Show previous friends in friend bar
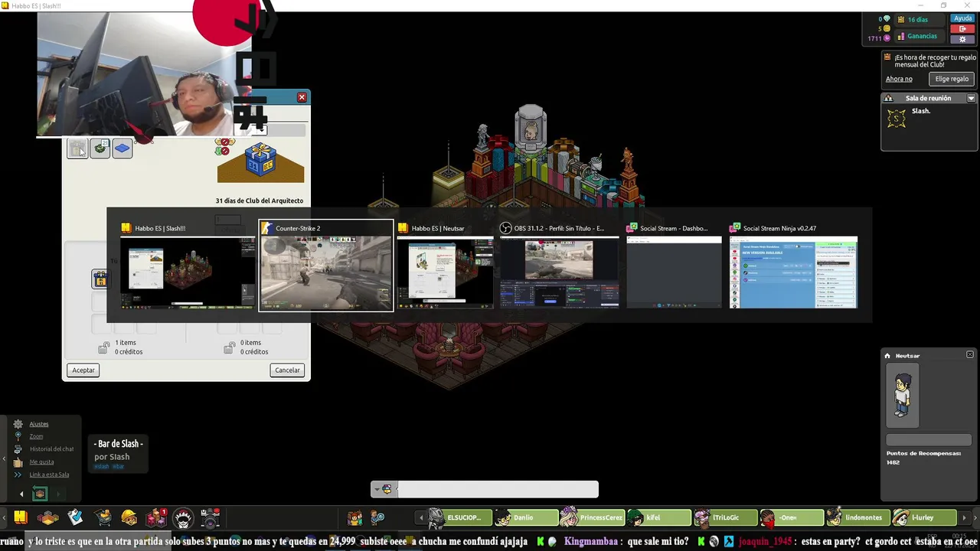980x551 pixels. [x=420, y=518]
